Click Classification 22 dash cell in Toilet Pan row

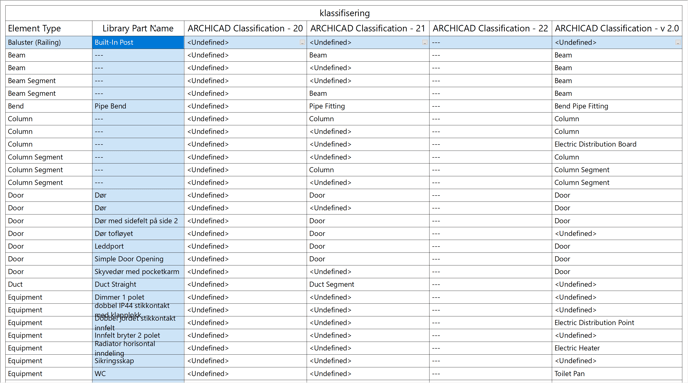[490, 373]
